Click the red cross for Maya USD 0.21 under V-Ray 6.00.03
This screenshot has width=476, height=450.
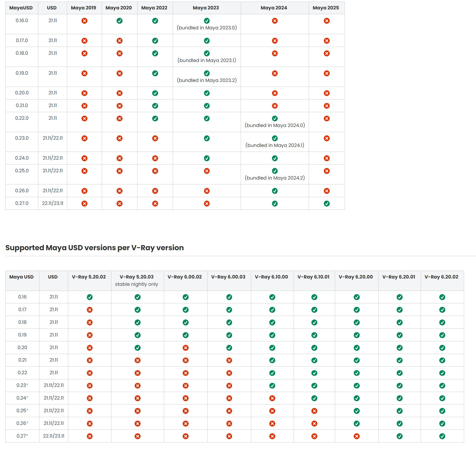click(x=229, y=360)
